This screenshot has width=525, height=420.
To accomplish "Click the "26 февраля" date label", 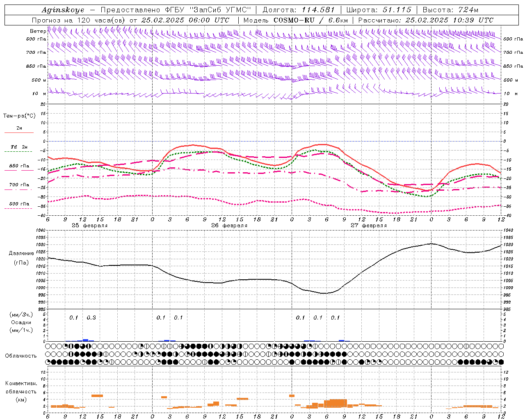I will point(229,226).
